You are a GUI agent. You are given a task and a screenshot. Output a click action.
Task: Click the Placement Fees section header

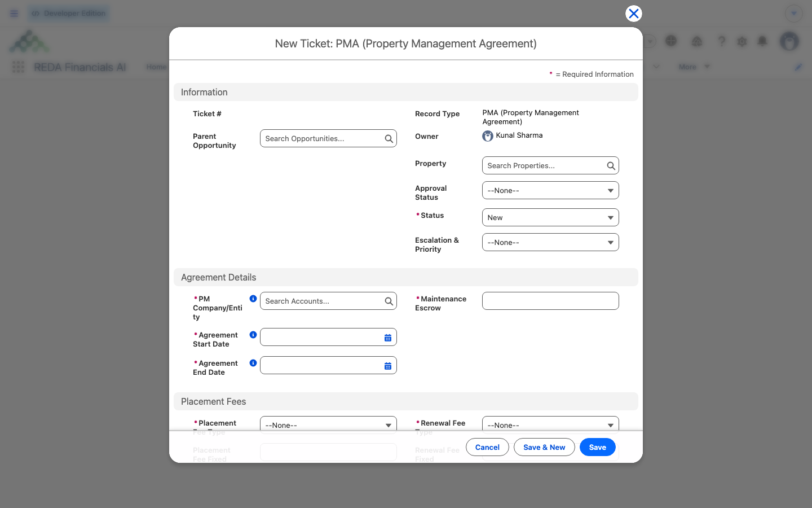406,401
